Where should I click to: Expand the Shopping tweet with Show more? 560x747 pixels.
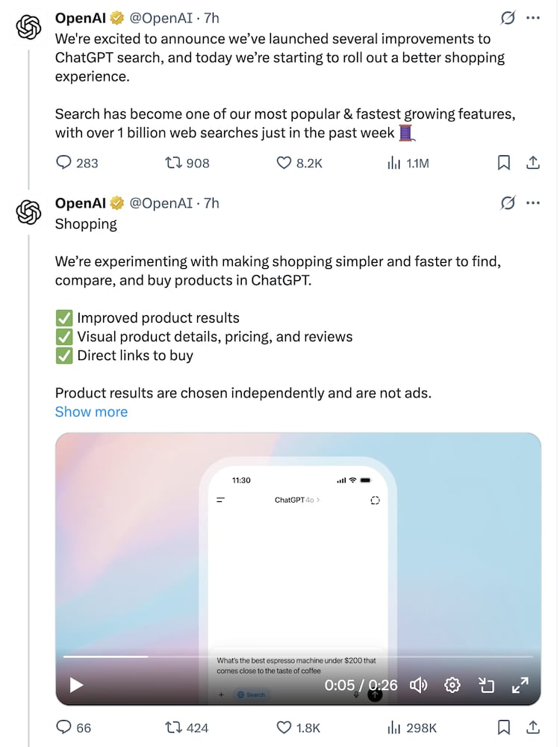91,412
